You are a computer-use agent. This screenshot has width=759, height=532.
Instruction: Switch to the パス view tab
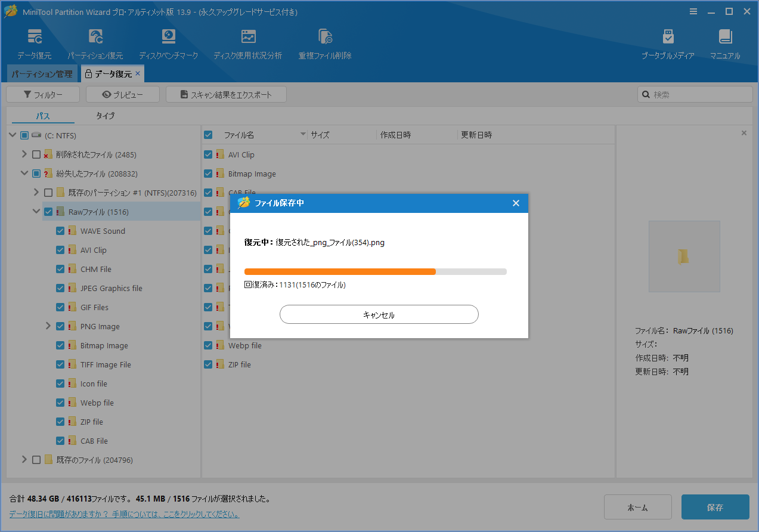point(43,116)
